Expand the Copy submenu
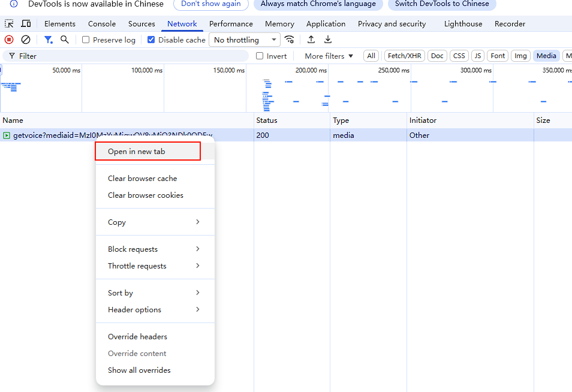572x392 pixels. tap(154, 222)
